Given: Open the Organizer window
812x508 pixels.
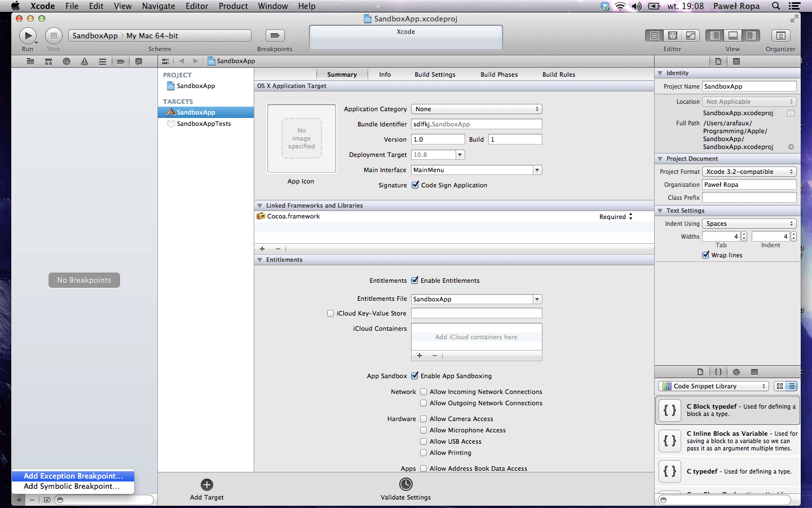Looking at the screenshot, I should point(780,36).
